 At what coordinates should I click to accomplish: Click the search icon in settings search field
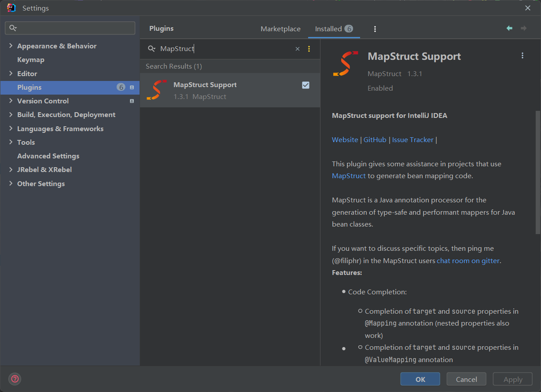(x=13, y=28)
